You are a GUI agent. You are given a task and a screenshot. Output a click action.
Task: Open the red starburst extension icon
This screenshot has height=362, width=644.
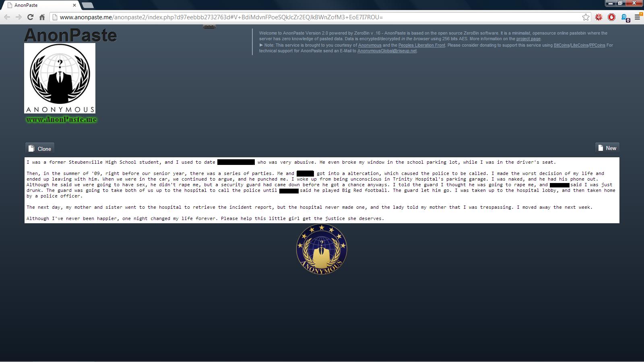[599, 17]
